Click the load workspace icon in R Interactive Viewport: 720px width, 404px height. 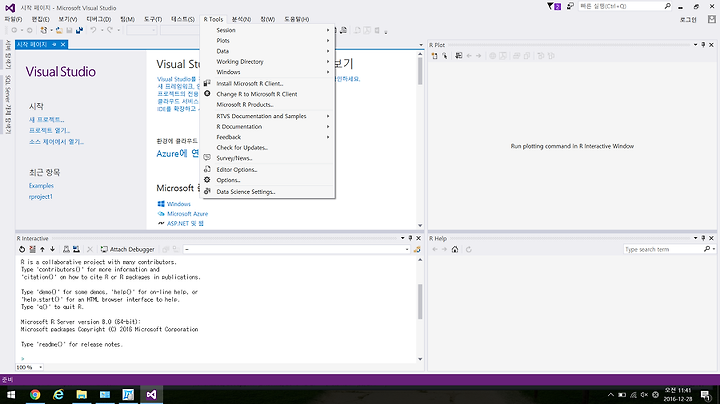66,249
